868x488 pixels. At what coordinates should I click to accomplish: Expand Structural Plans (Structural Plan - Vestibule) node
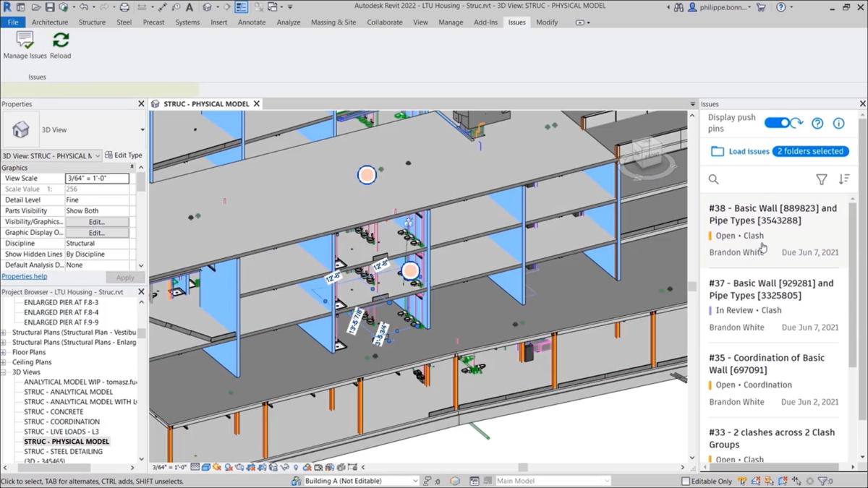tap(4, 333)
